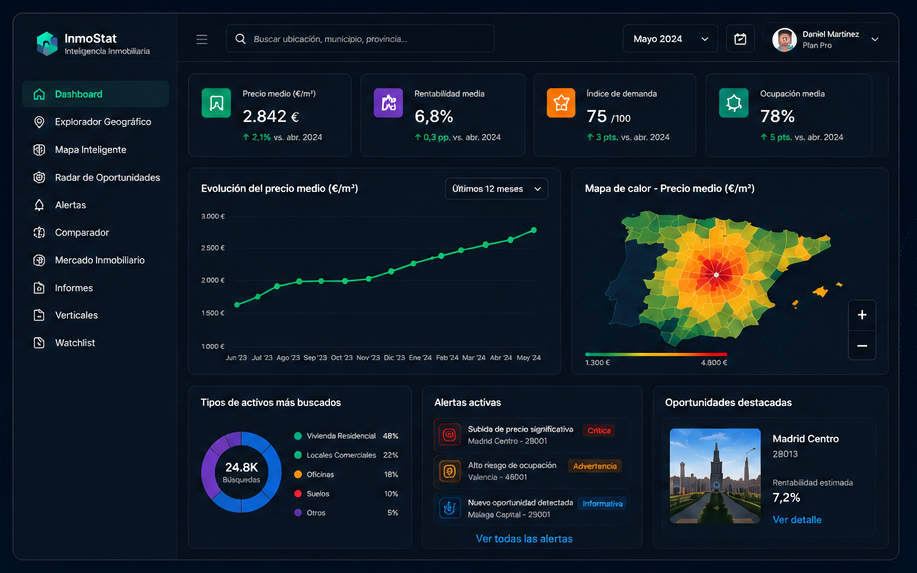
Task: Expand the user account chevron
Action: [x=875, y=39]
